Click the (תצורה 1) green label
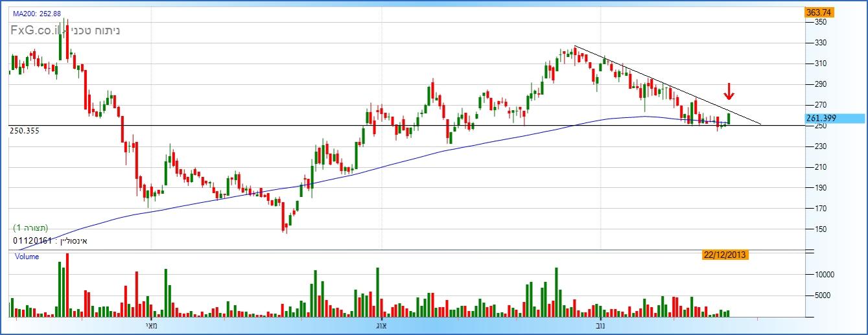868x335 pixels. click(30, 228)
